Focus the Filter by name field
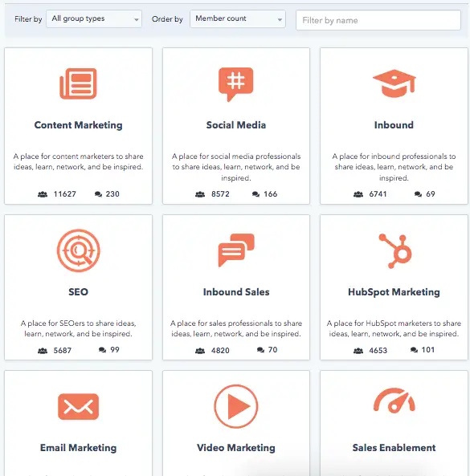 click(378, 20)
